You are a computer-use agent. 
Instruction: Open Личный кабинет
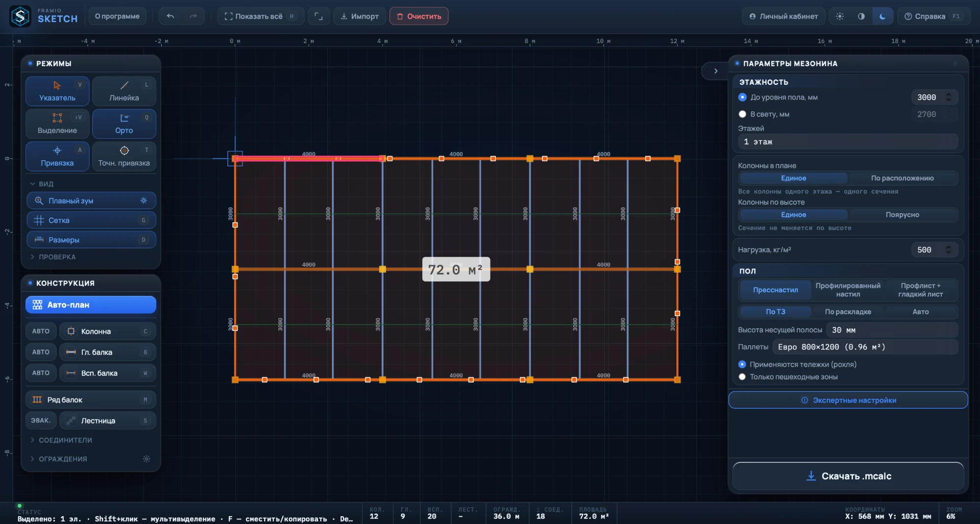click(x=783, y=16)
